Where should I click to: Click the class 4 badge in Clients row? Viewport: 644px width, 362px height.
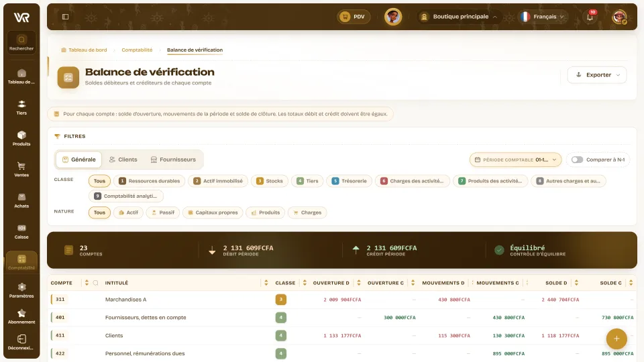pyautogui.click(x=281, y=335)
